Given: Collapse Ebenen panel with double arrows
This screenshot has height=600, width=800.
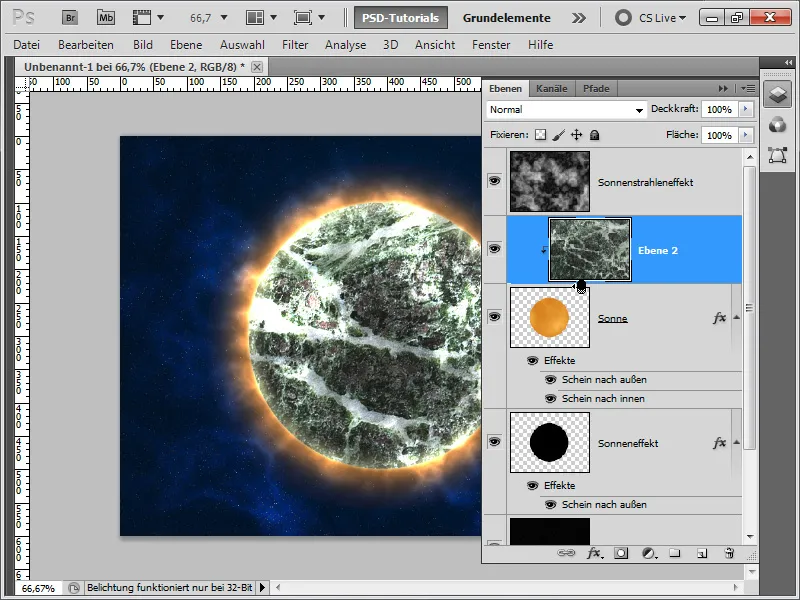Looking at the screenshot, I should 723,88.
